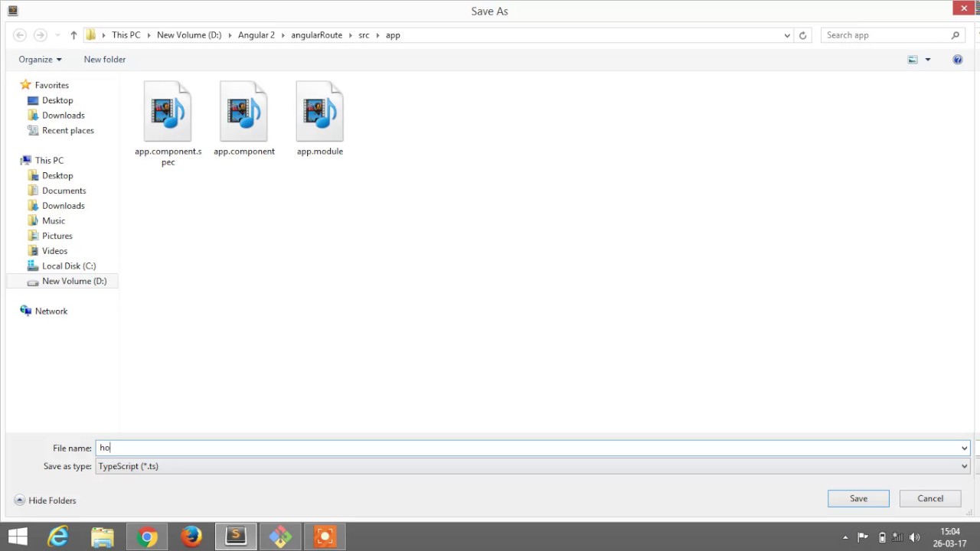Click the File name input field

click(533, 448)
